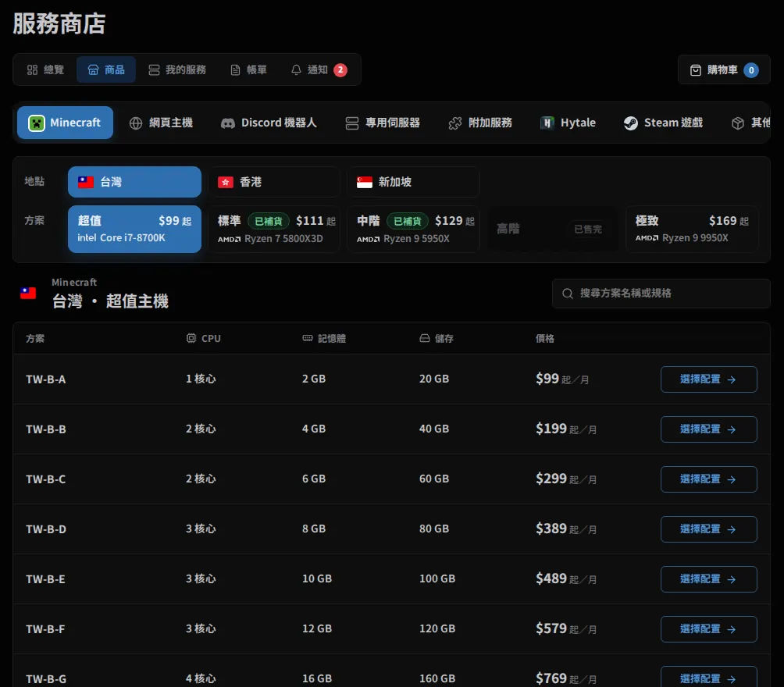The height and width of the screenshot is (687, 784).
Task: Click the 12 GB memory value
Action: click(317, 628)
